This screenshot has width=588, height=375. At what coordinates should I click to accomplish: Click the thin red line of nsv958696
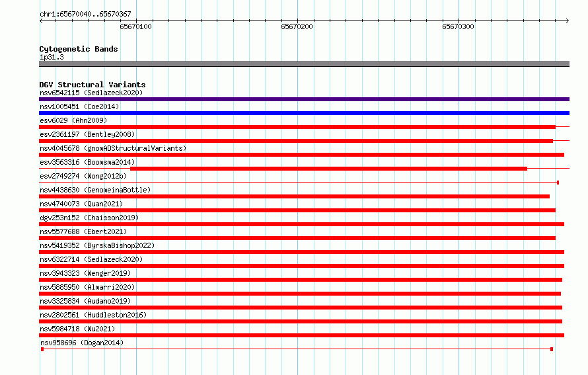(297, 349)
